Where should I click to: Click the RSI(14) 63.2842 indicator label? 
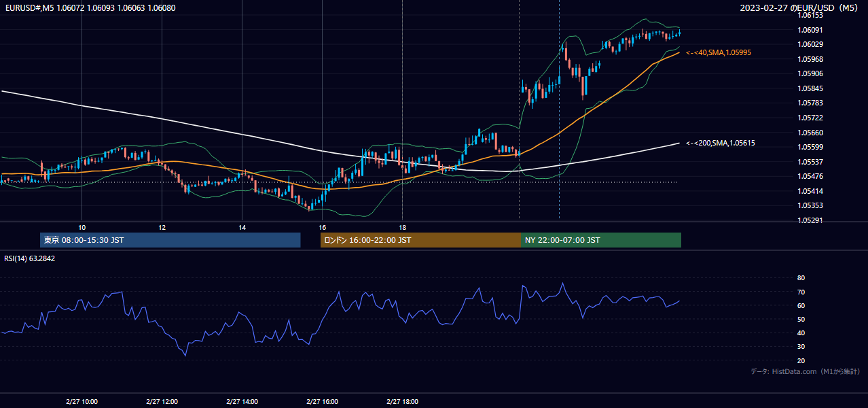29,258
